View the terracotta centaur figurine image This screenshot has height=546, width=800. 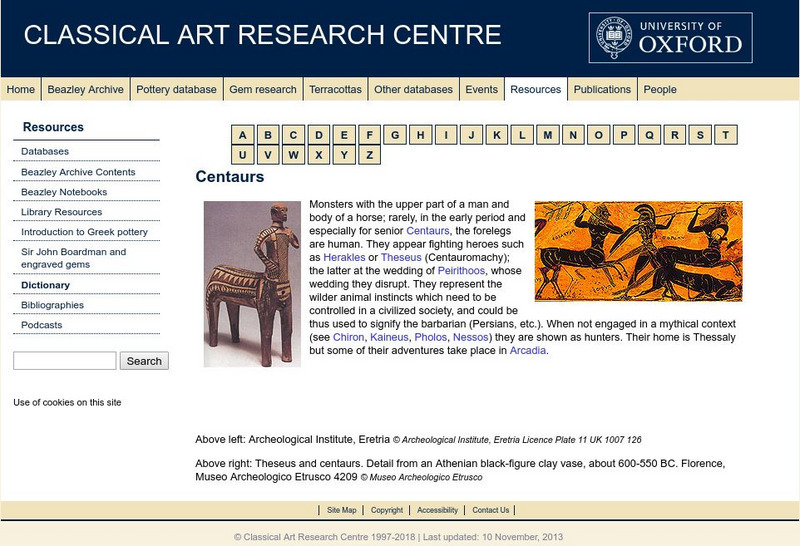coord(252,284)
